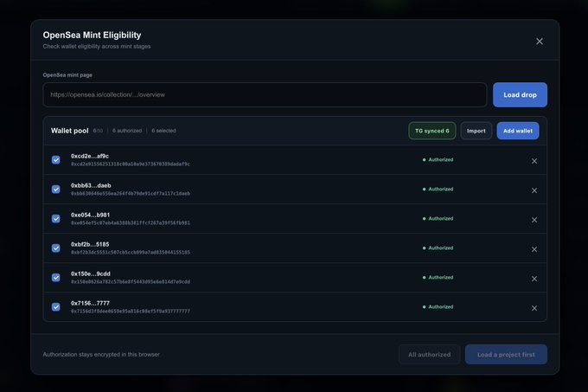Remove wallet 0x7156...7777 from pool
This screenshot has width=588, height=392.
(534, 308)
